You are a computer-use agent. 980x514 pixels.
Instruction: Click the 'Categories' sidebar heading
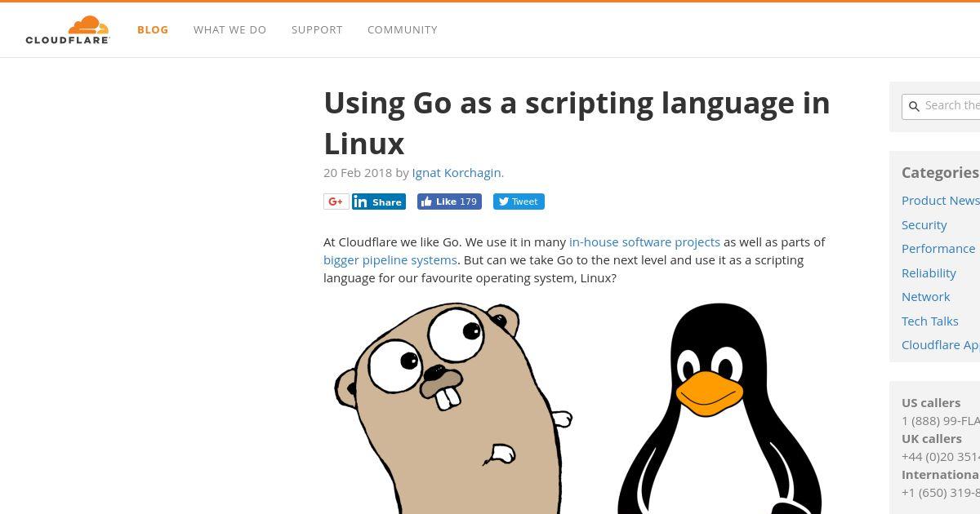940,172
